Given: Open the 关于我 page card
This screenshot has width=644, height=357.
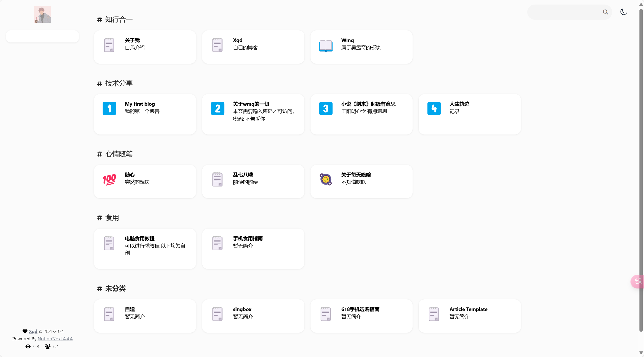Looking at the screenshot, I should click(x=145, y=47).
